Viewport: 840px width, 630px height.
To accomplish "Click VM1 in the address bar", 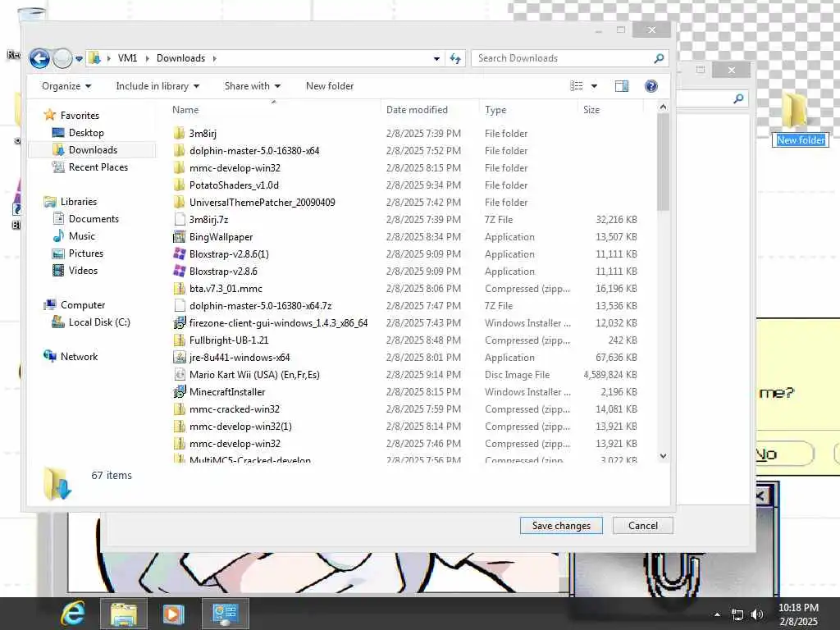I will [127, 58].
